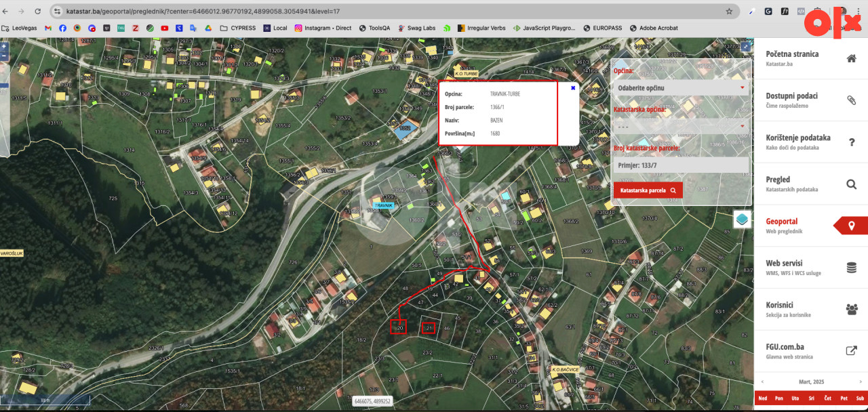Expand the Katastarska općina dropdown
This screenshot has height=412, width=868.
681,126
